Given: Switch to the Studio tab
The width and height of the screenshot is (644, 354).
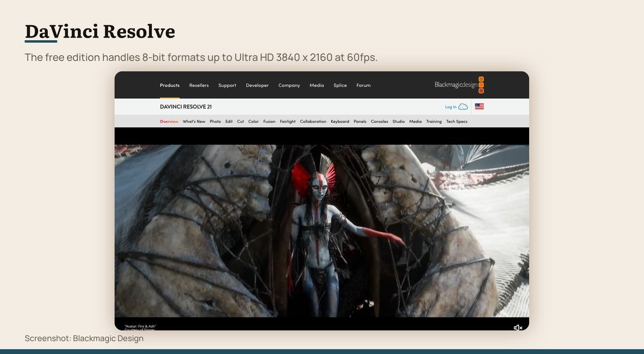Looking at the screenshot, I should click(399, 121).
